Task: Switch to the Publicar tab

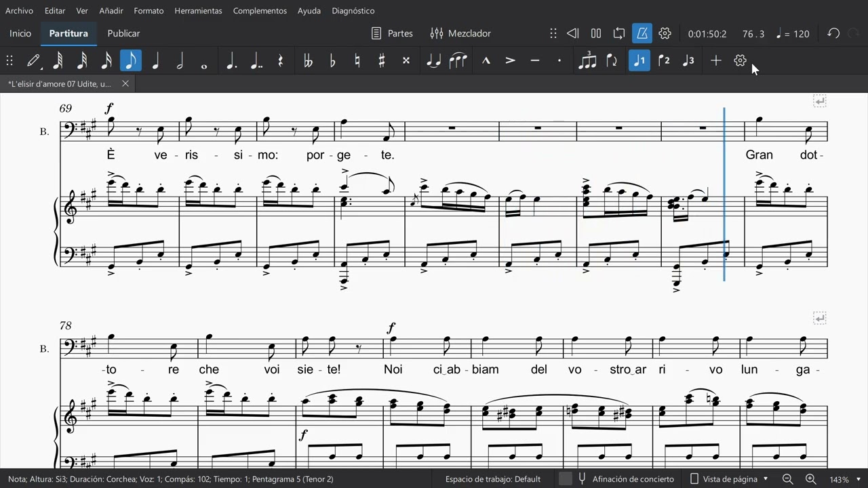Action: 123,33
